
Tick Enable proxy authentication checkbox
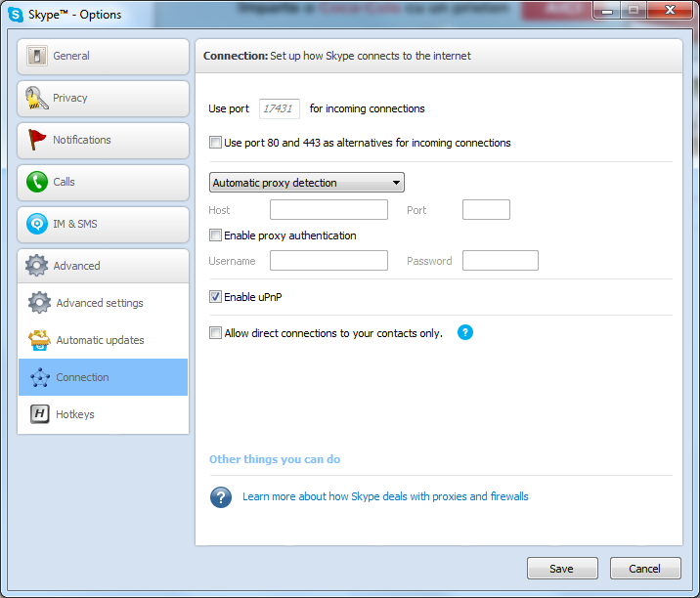pyautogui.click(x=216, y=235)
